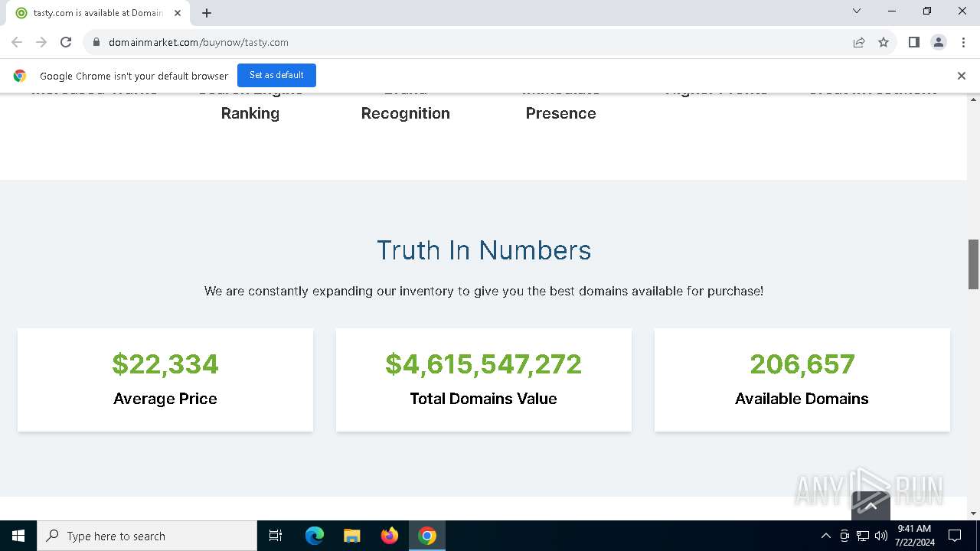Bookmark this page with the star icon

coord(884,42)
